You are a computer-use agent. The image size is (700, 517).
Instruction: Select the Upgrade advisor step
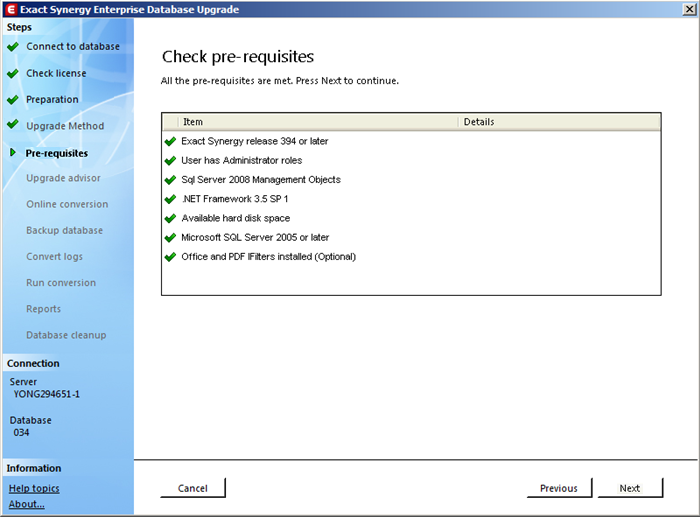63,178
